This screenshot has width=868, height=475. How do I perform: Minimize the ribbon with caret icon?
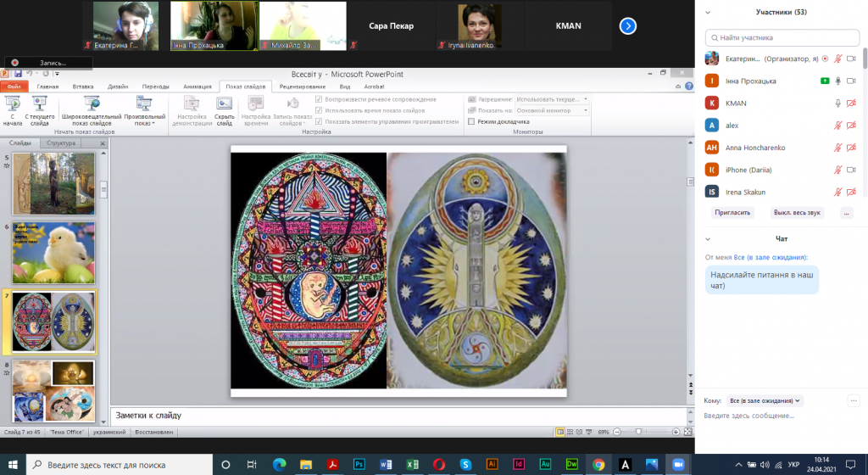(x=678, y=87)
